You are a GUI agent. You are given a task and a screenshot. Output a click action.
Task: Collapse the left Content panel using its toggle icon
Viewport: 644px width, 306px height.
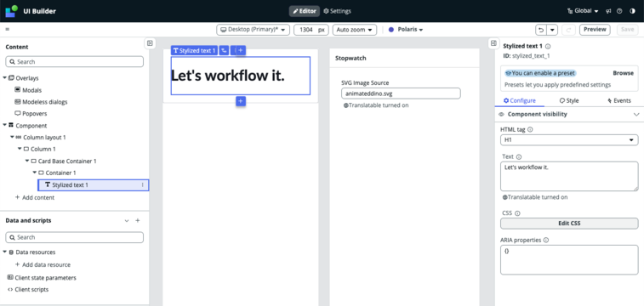[150, 43]
